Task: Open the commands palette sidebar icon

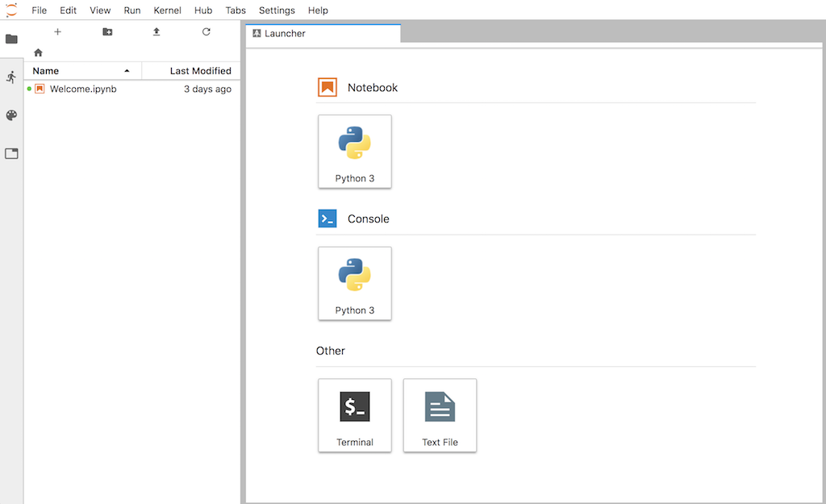Action: (x=11, y=115)
